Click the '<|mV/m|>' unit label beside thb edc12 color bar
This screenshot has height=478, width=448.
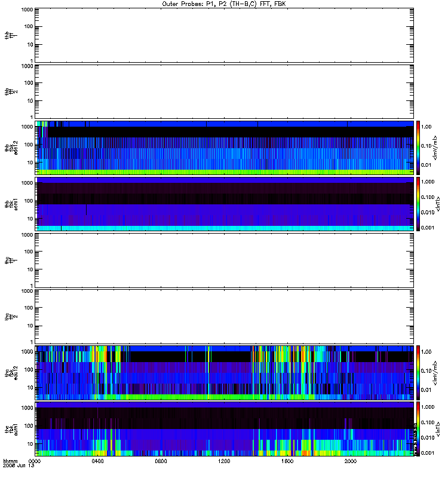point(435,148)
